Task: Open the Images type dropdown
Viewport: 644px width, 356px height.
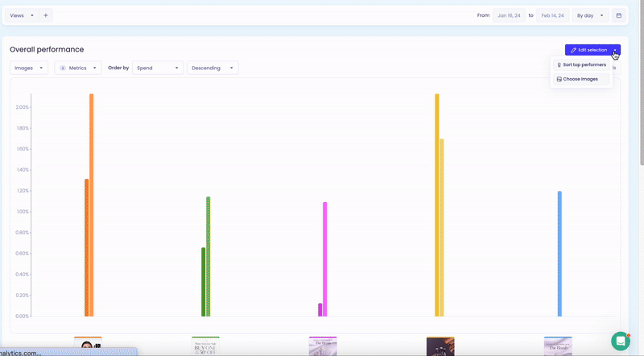Action: pos(29,68)
